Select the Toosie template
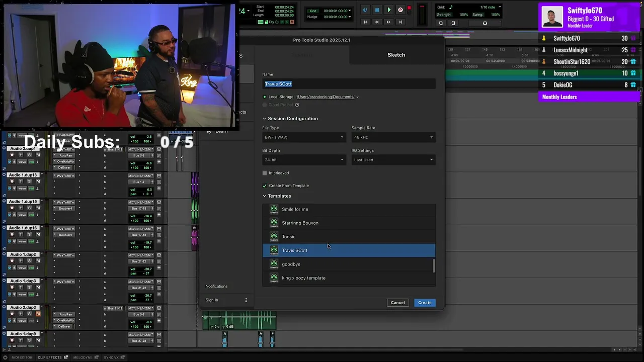 [348, 236]
